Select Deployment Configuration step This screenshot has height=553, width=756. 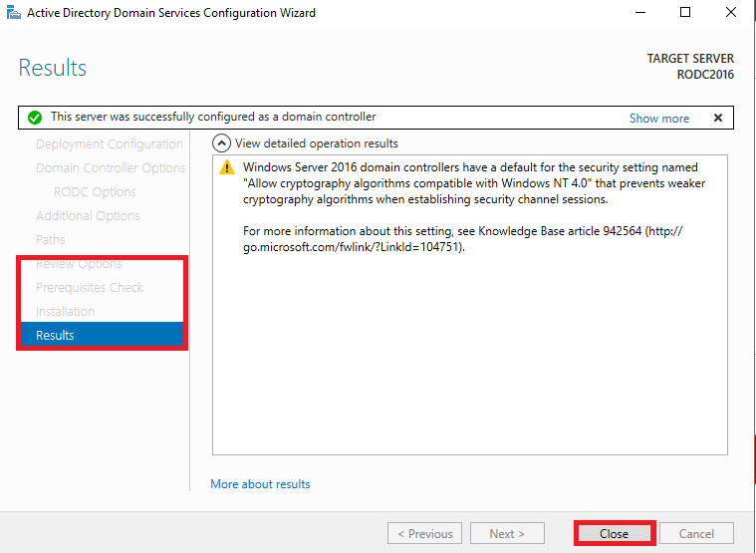coord(110,144)
